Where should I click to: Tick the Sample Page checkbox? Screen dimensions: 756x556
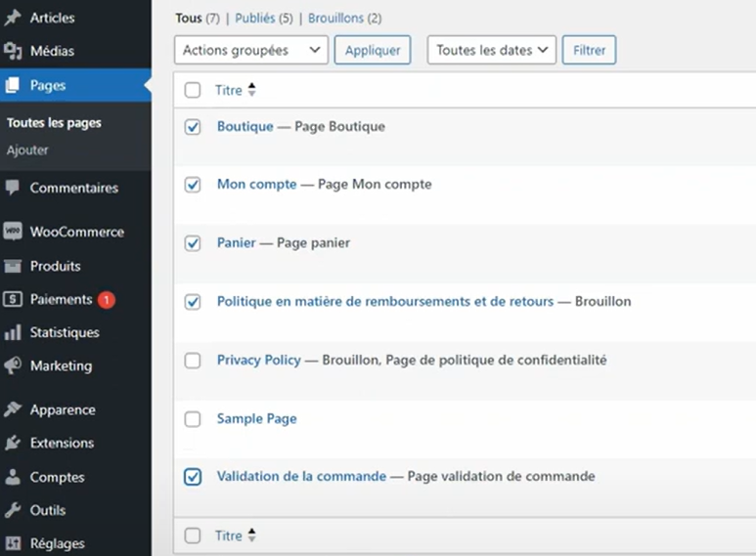coord(193,419)
